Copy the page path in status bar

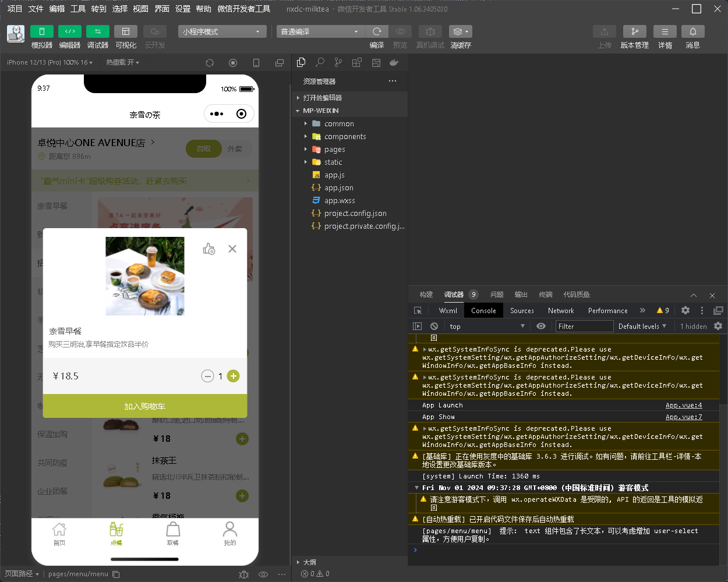pyautogui.click(x=116, y=574)
